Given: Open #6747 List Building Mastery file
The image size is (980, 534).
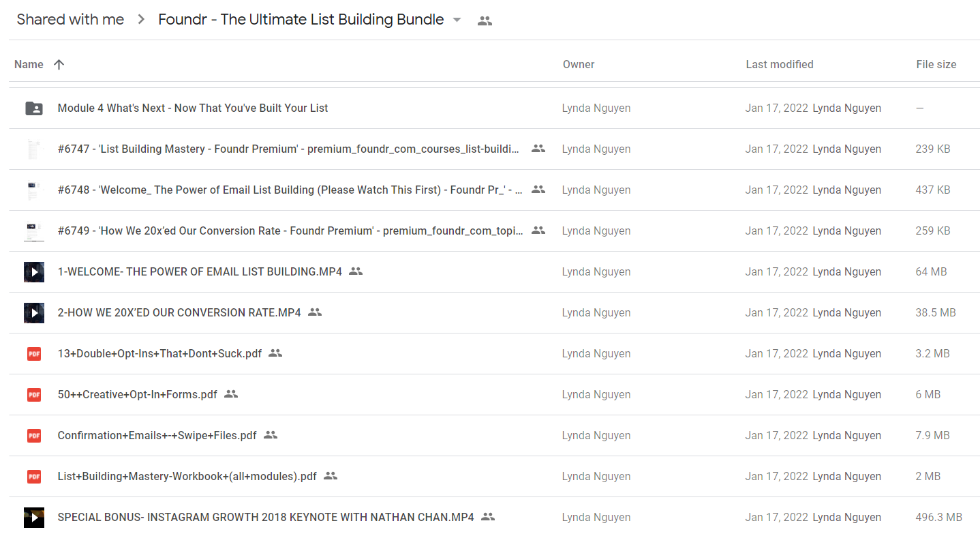Looking at the screenshot, I should pyautogui.click(x=288, y=149).
